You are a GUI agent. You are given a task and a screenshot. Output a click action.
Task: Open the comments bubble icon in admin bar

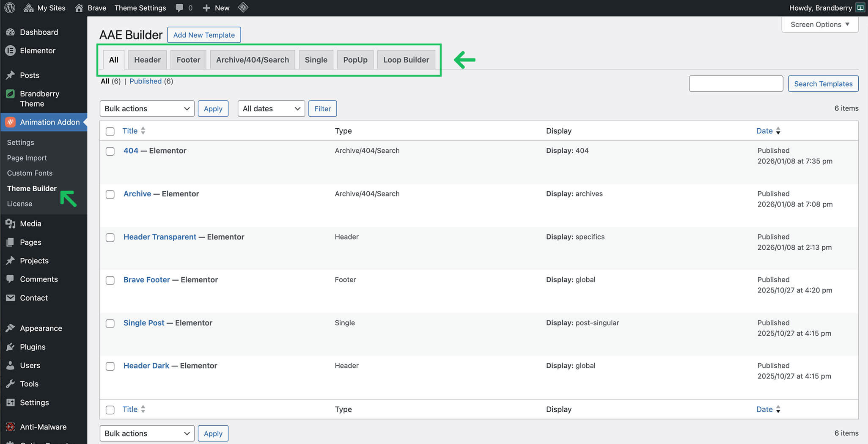click(x=179, y=8)
